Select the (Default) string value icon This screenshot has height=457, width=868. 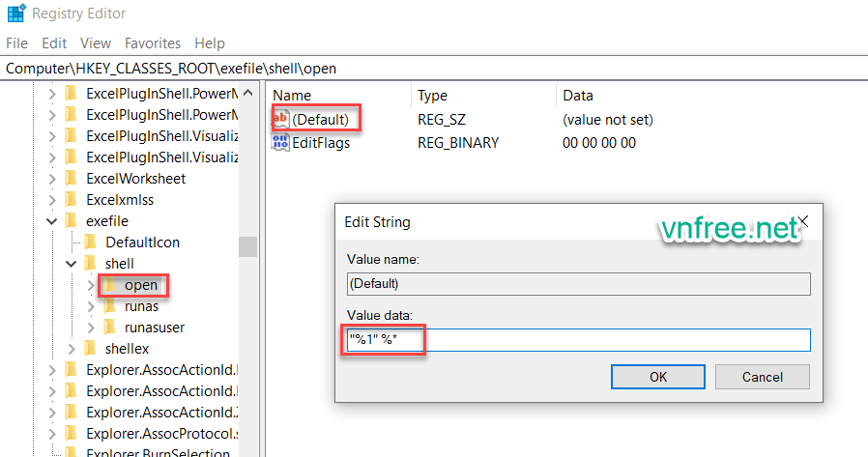point(281,120)
